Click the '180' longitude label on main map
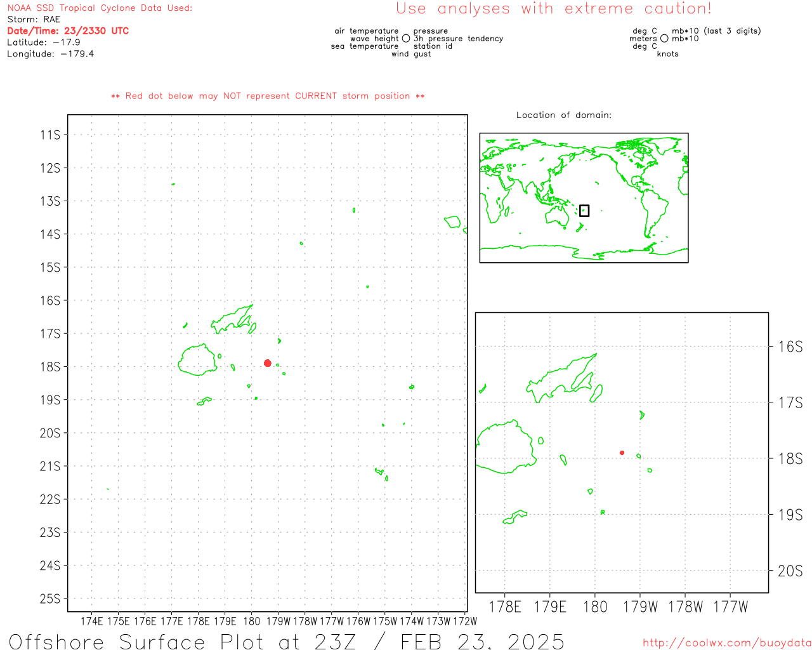Image resolution: width=812 pixels, height=650 pixels. point(252,621)
